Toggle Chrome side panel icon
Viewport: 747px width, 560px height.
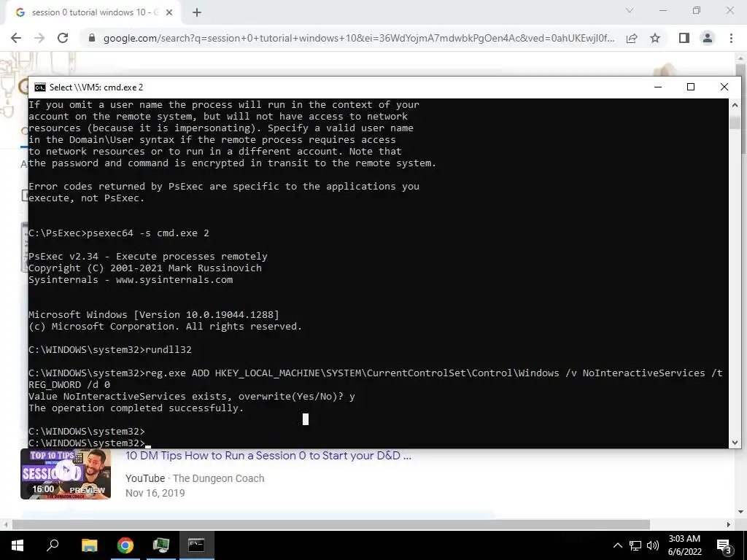pyautogui.click(x=684, y=38)
